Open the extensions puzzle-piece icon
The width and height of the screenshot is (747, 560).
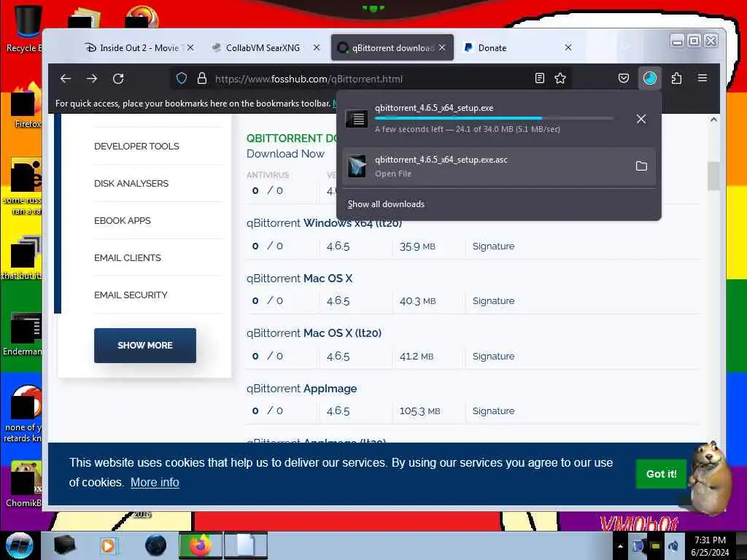point(676,78)
